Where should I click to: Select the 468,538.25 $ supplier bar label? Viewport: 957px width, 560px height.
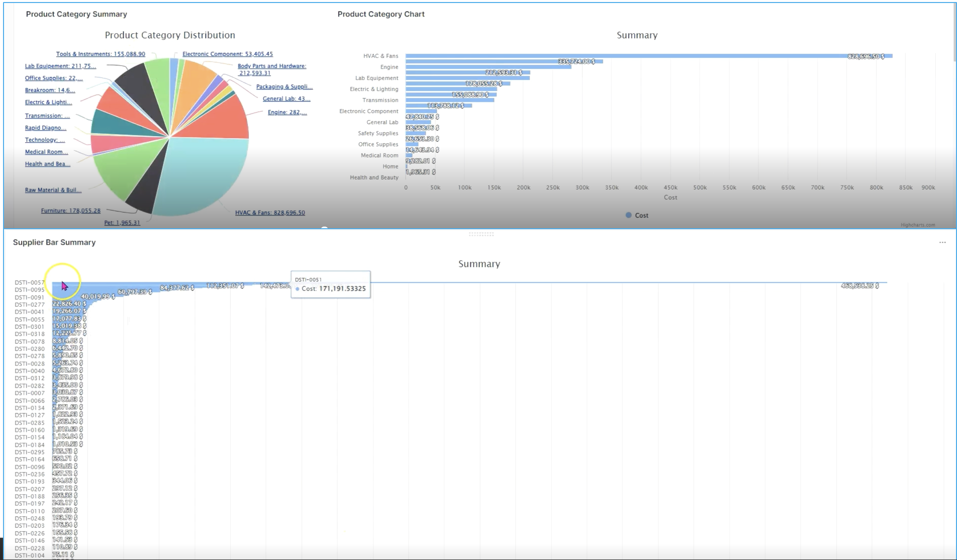pyautogui.click(x=859, y=286)
